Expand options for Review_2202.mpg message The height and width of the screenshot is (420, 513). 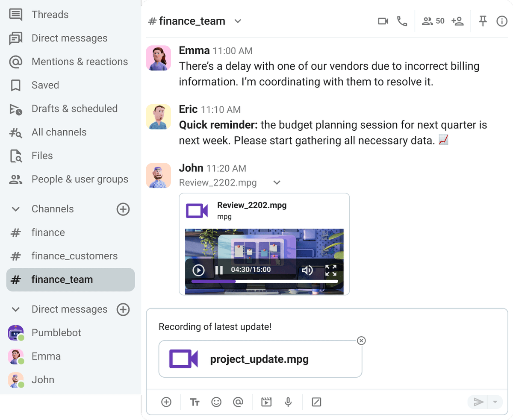(276, 182)
